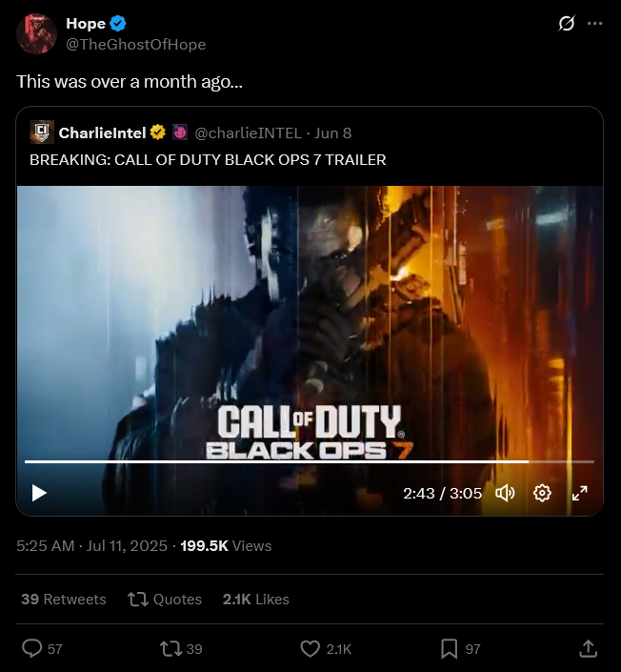View the 2.1K Likes list
This screenshot has height=672, width=621.
(x=255, y=600)
